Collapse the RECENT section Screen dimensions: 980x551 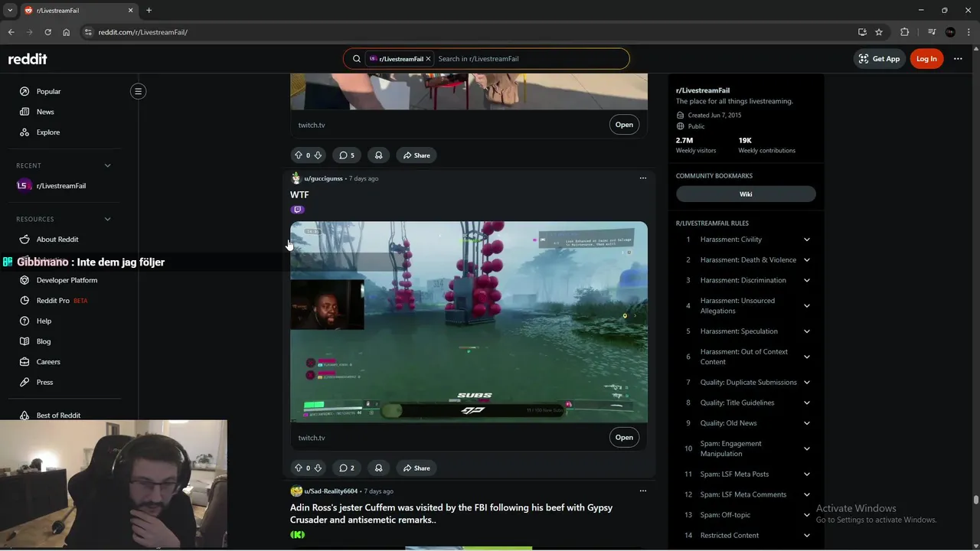[x=107, y=165]
